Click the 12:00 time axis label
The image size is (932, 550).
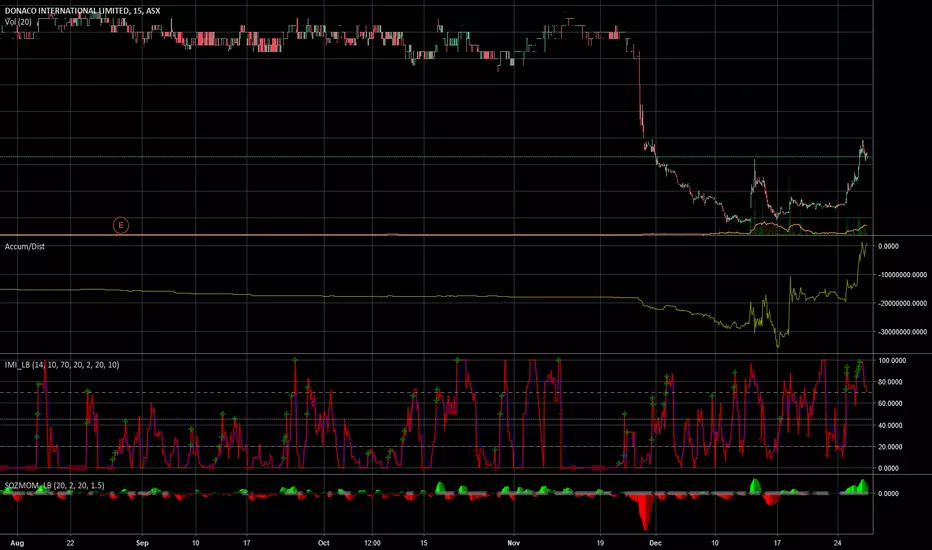[x=372, y=543]
